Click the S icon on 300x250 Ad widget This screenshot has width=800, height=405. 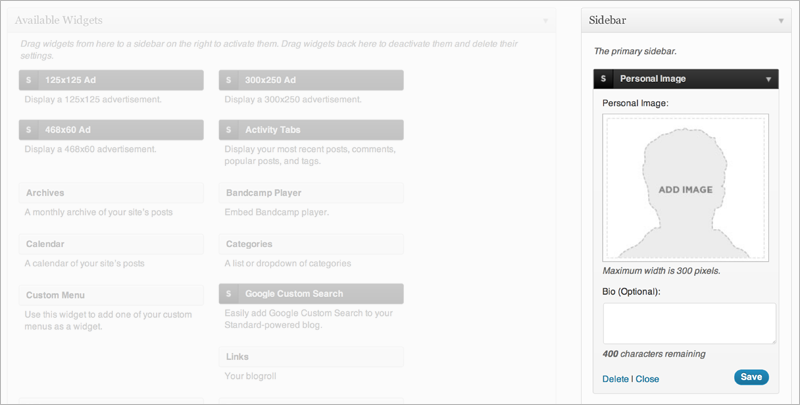click(x=229, y=80)
